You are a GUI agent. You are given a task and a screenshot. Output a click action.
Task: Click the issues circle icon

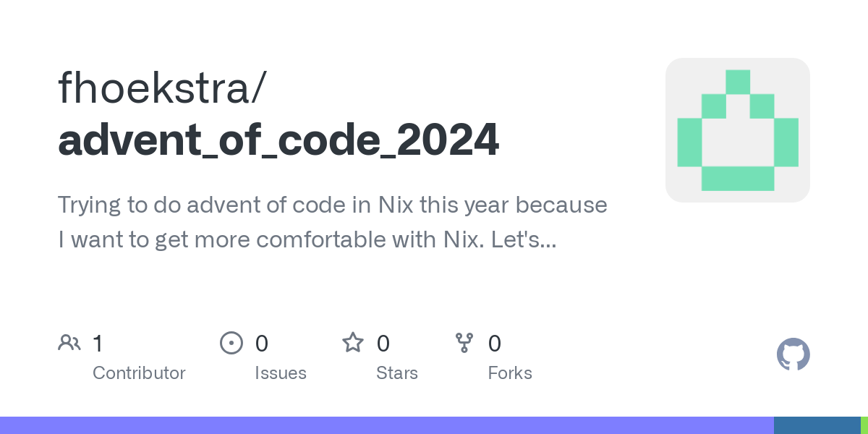[x=231, y=343]
